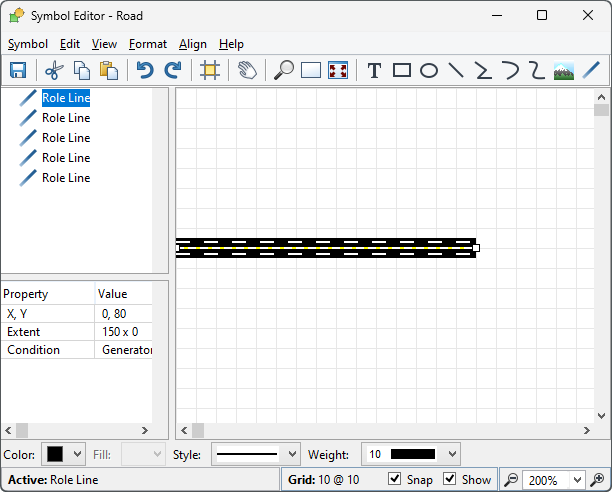
Task: Select the Pan hand tool
Action: (x=247, y=71)
